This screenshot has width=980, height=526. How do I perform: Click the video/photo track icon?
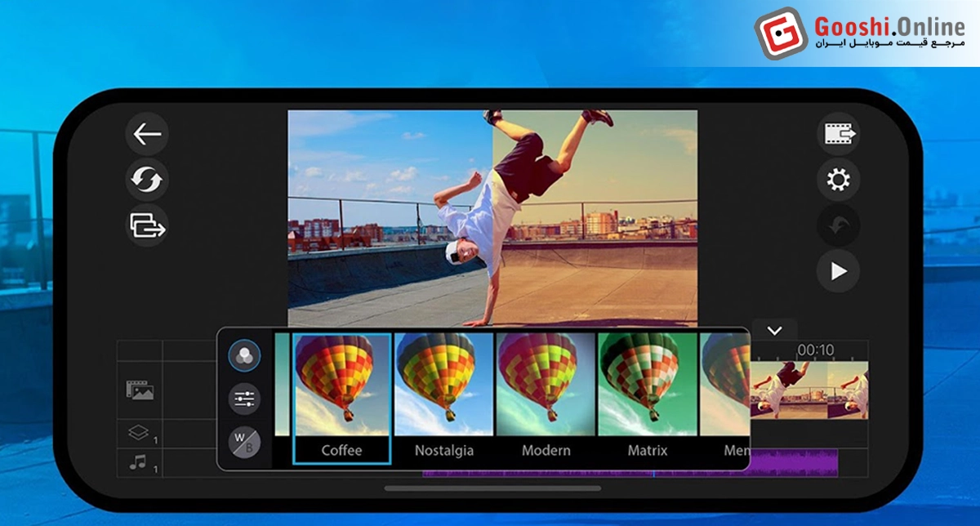tap(139, 390)
